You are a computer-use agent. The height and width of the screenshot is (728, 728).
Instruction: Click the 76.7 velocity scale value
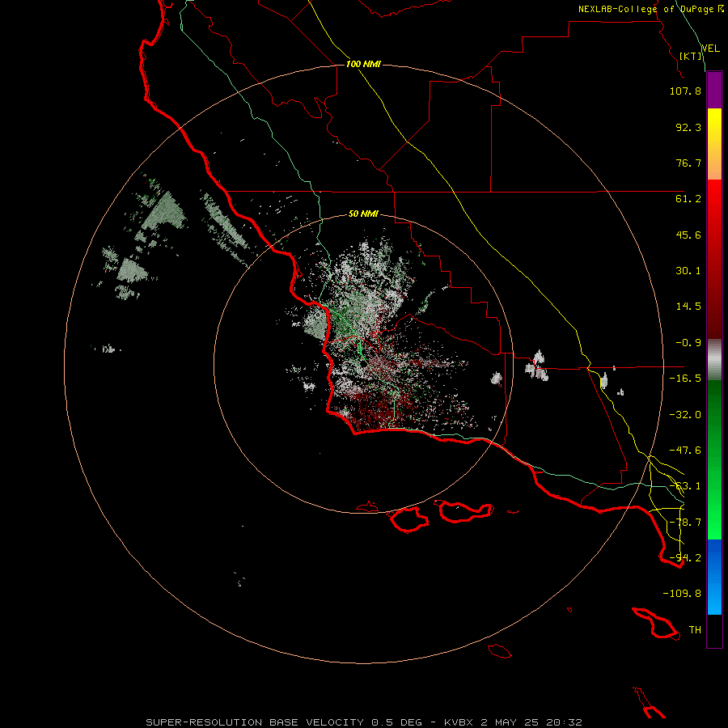click(x=688, y=163)
